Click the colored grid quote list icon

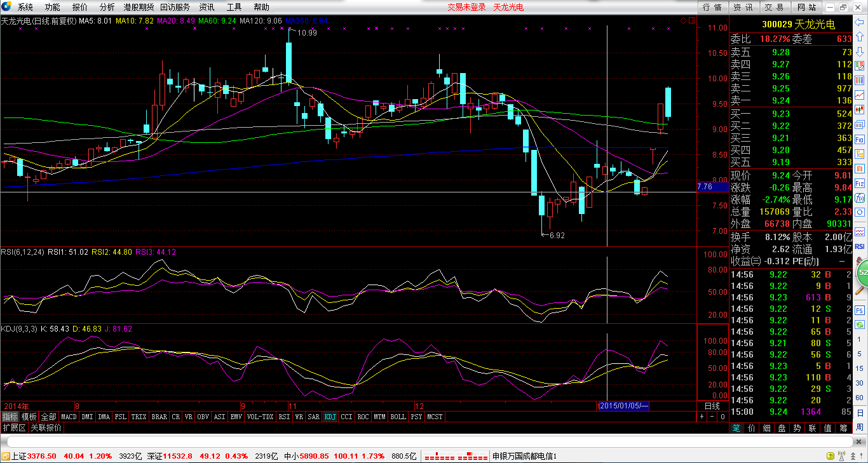[859, 80]
